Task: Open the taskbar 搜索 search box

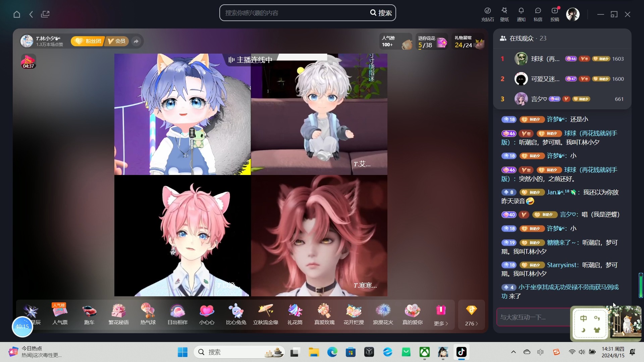Action: (x=239, y=352)
